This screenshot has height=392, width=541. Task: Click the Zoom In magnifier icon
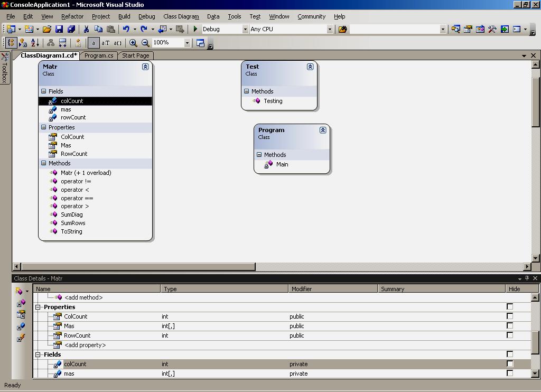pos(133,43)
